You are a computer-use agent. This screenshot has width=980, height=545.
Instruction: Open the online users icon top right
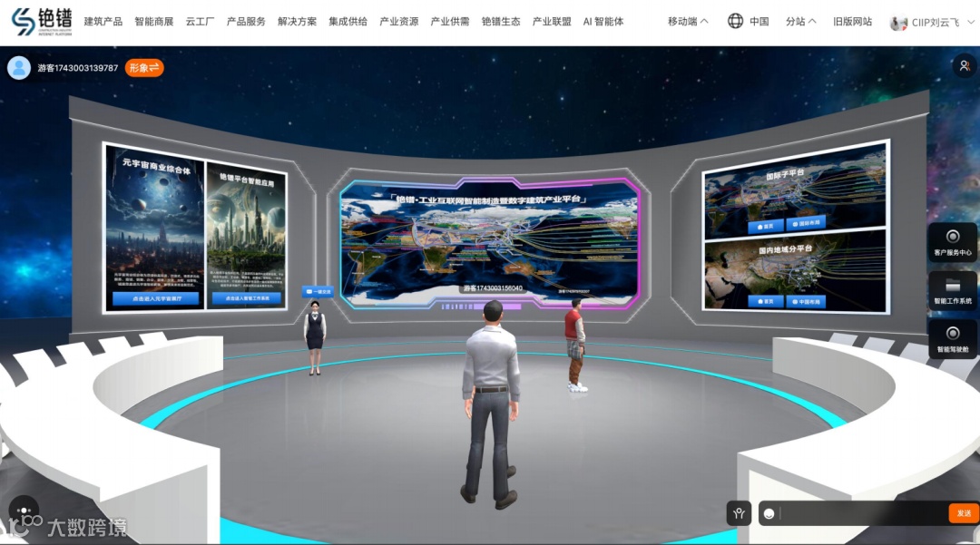pos(965,65)
